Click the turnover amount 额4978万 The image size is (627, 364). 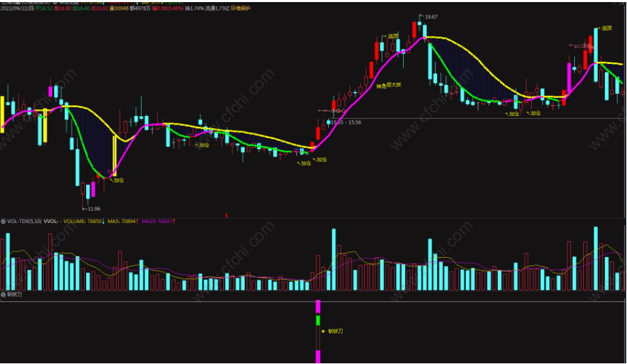point(140,8)
